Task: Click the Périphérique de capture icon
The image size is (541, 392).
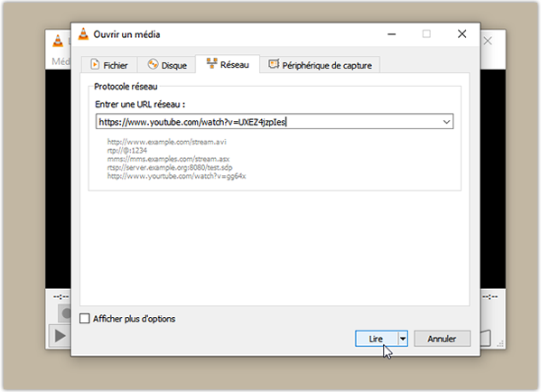Action: 274,64
